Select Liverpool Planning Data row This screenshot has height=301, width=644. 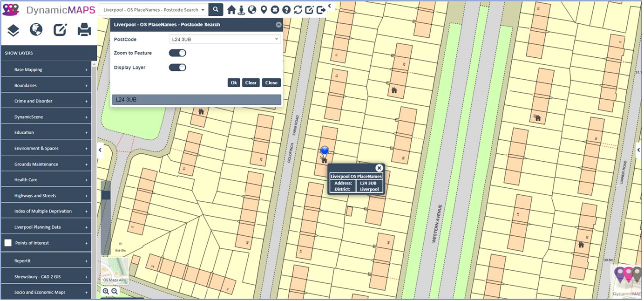tap(46, 227)
